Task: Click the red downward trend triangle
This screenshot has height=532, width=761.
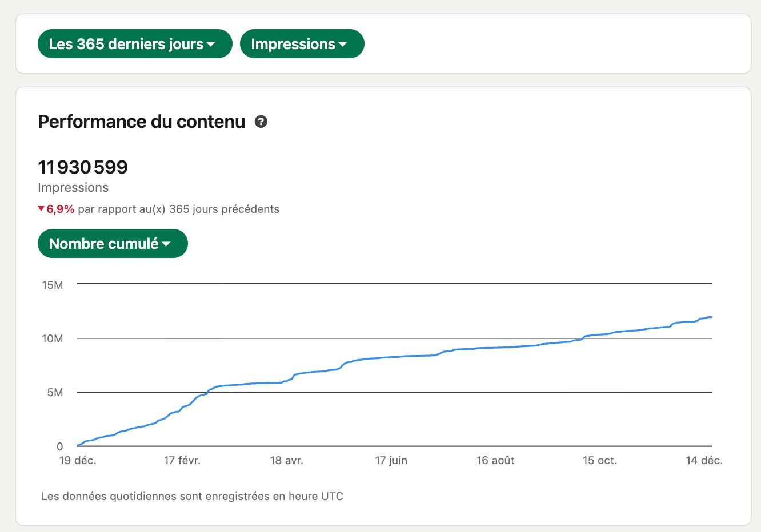Action: click(41, 209)
